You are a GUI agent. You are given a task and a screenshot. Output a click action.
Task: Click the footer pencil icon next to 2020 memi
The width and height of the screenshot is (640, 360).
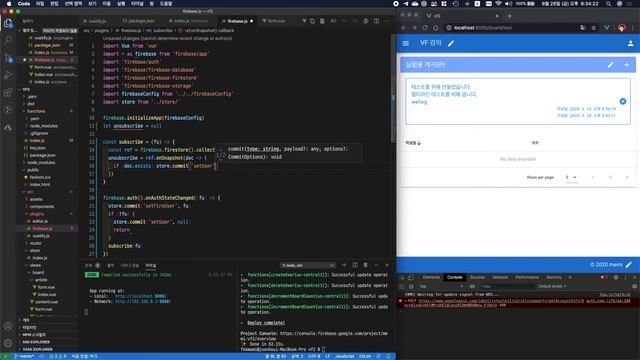(629, 264)
